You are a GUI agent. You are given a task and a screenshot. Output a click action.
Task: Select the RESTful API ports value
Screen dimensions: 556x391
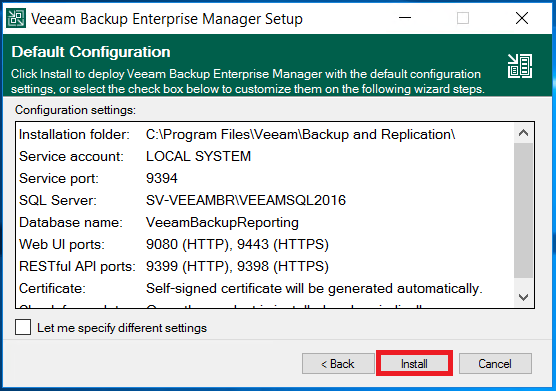coord(237,267)
